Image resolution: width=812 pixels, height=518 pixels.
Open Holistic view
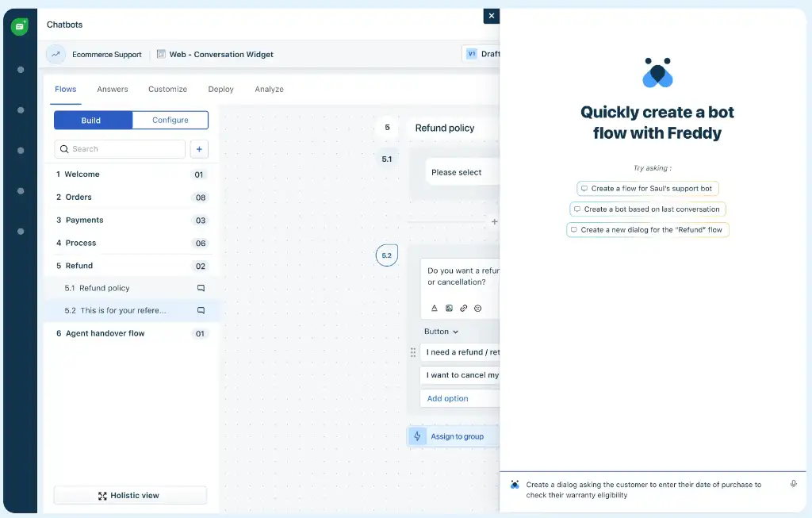[x=129, y=495]
